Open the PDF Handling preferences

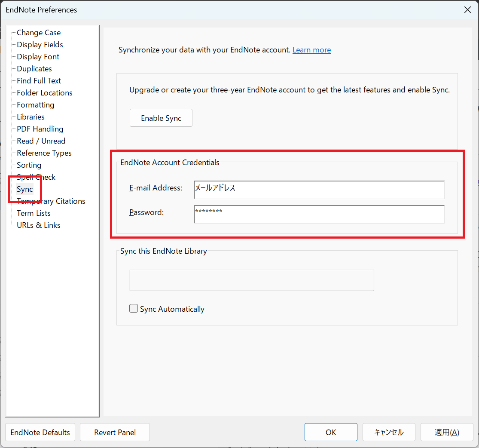coord(40,129)
